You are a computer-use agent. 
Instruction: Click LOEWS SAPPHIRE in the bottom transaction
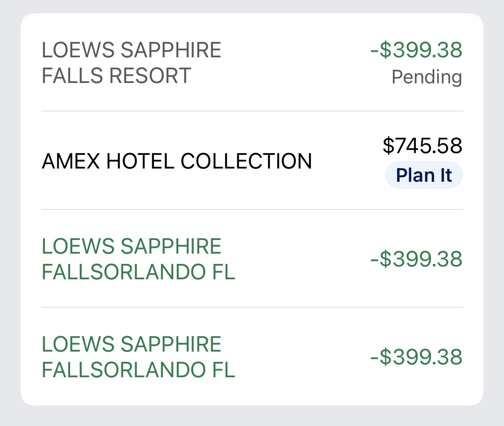pos(131,344)
